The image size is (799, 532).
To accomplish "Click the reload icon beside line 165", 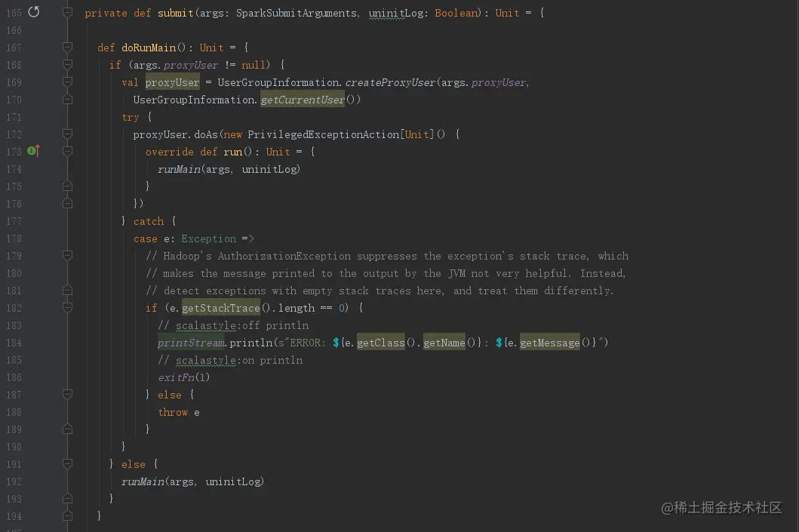I will point(32,12).
